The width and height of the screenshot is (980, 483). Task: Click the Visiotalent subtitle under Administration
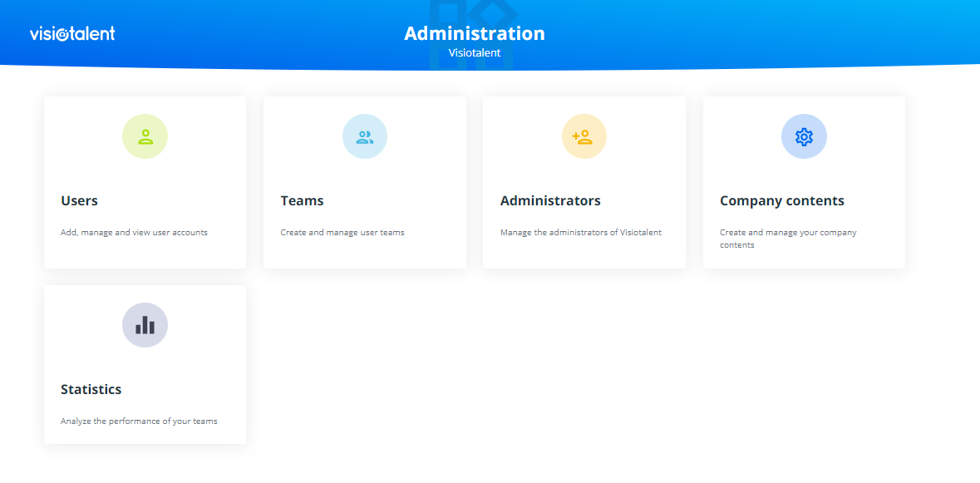coord(474,52)
